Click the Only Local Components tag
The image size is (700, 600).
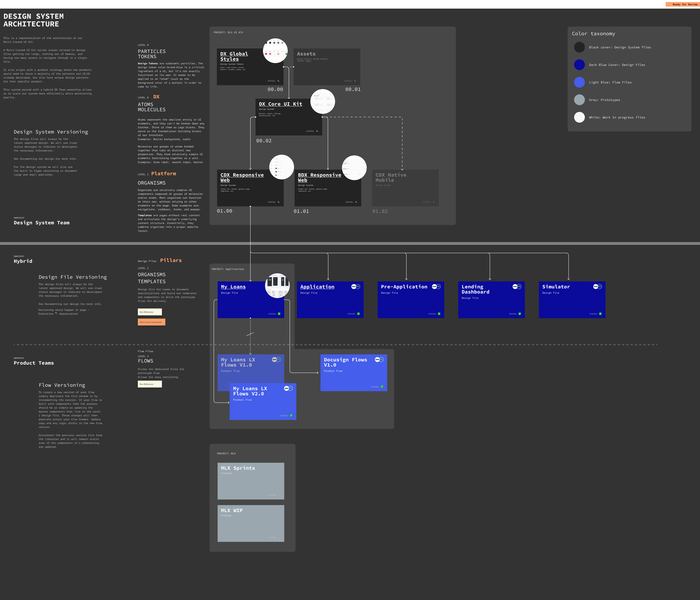(151, 322)
